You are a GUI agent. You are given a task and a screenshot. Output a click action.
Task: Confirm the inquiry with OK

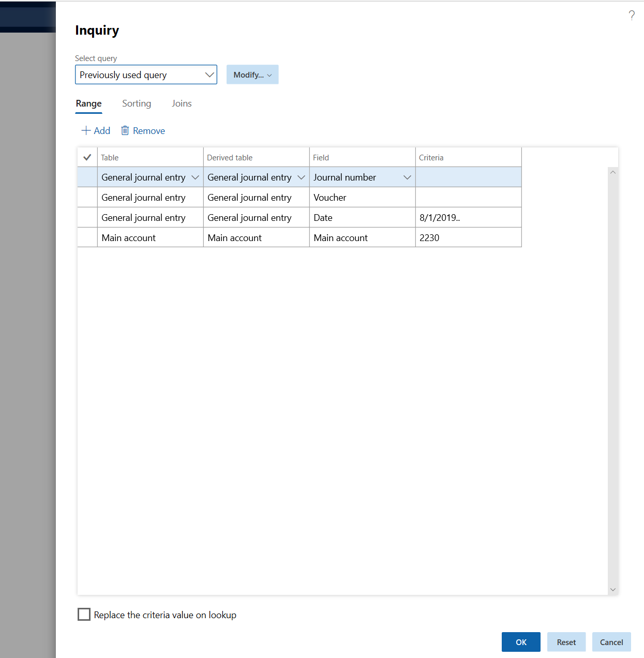(x=520, y=642)
